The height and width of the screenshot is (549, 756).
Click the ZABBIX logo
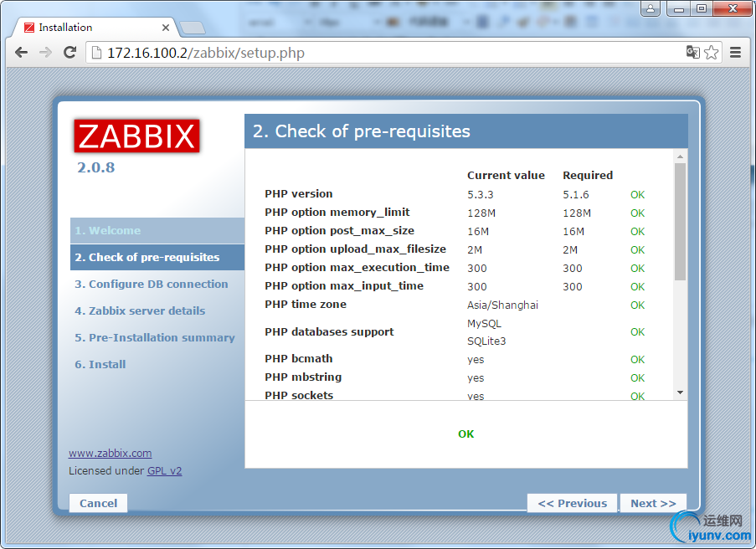click(137, 136)
